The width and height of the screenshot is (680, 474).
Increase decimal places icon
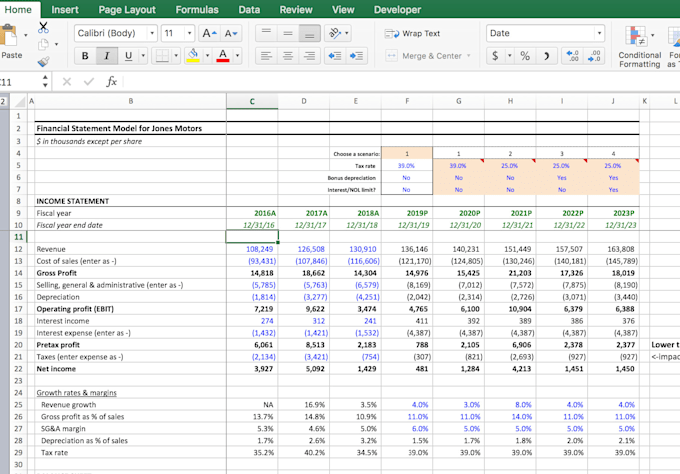[x=572, y=56]
